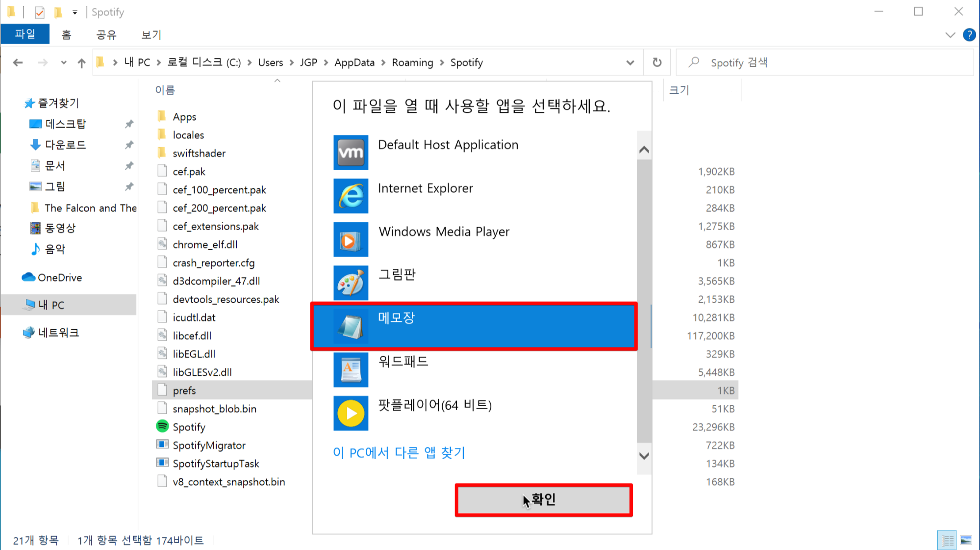Toggle the quick access toolbar properties checkmark
Viewport: 980px width, 550px height.
click(x=40, y=12)
